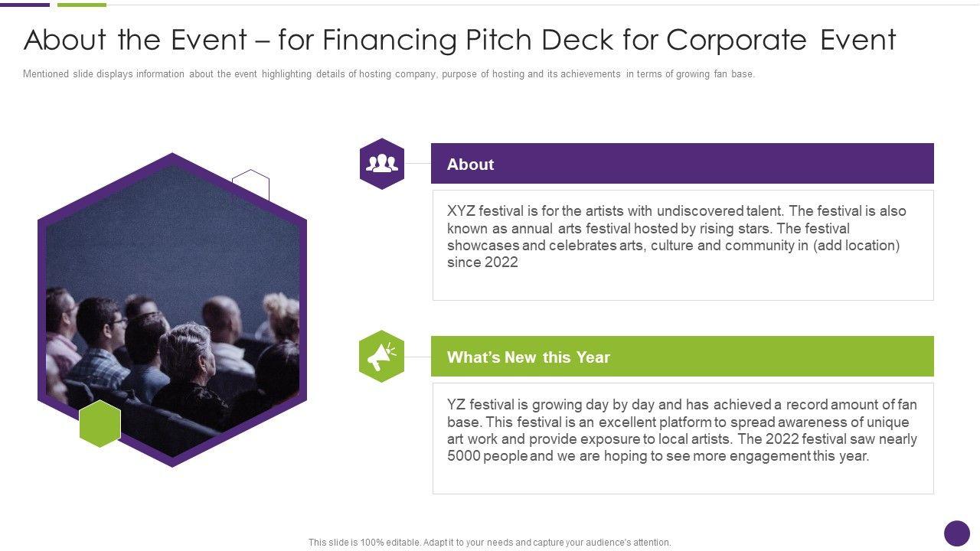980x551 pixels.
Task: Click the green "What's New this Year" header
Action: point(681,357)
